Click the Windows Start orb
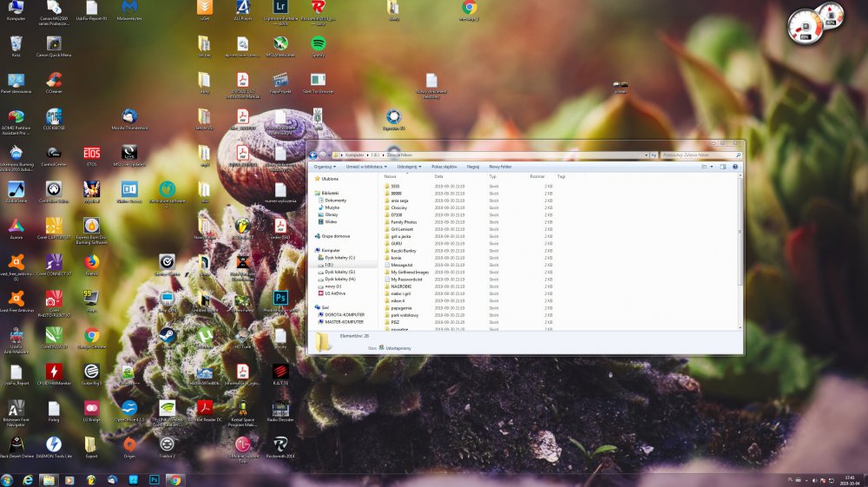The width and height of the screenshot is (868, 487). click(x=7, y=480)
